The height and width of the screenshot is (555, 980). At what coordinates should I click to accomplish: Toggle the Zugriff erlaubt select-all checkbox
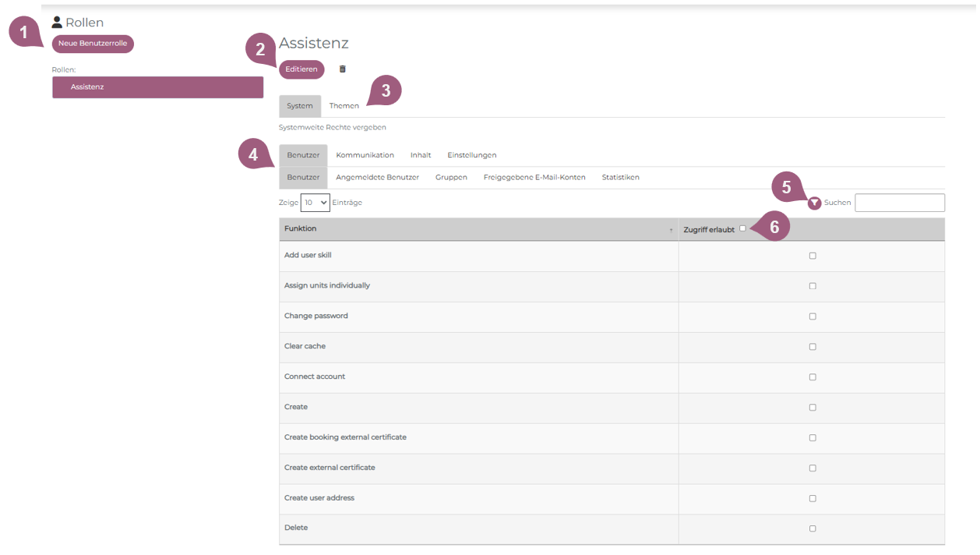coord(742,228)
